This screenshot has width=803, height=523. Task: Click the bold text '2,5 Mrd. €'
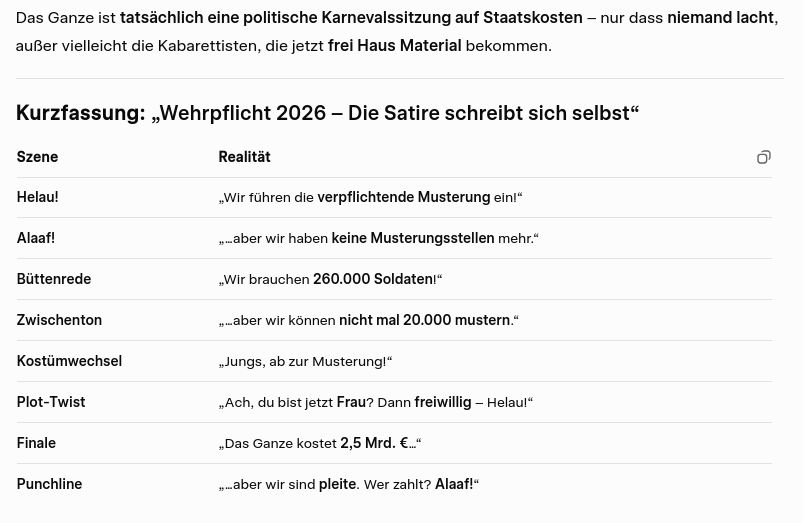(x=374, y=443)
